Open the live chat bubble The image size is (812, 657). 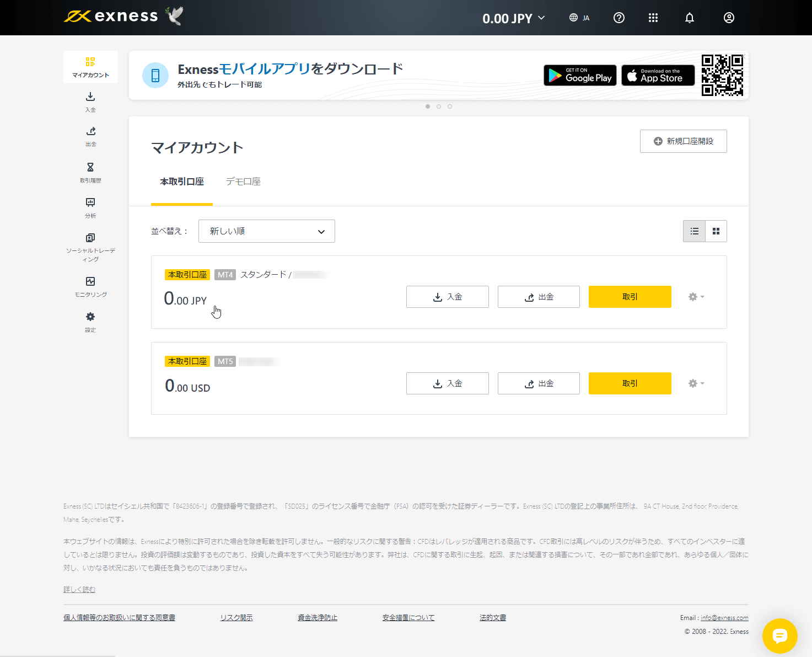[x=780, y=636]
